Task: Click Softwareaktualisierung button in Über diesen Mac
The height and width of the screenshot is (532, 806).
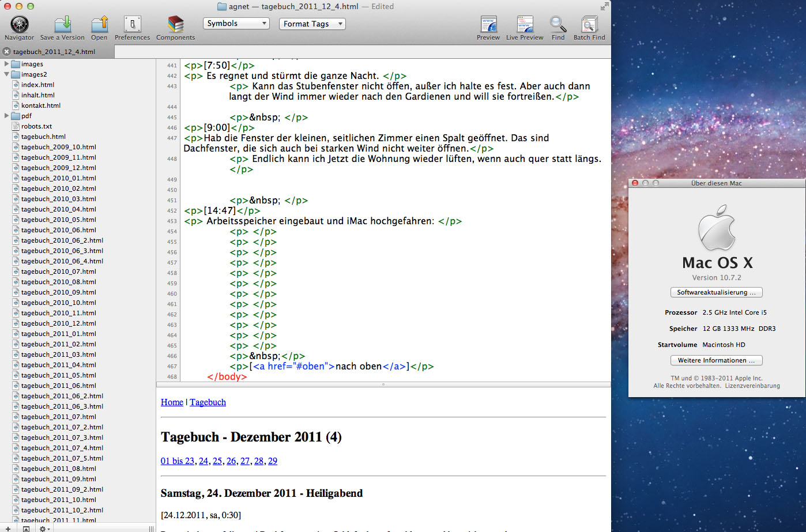Action: (717, 292)
